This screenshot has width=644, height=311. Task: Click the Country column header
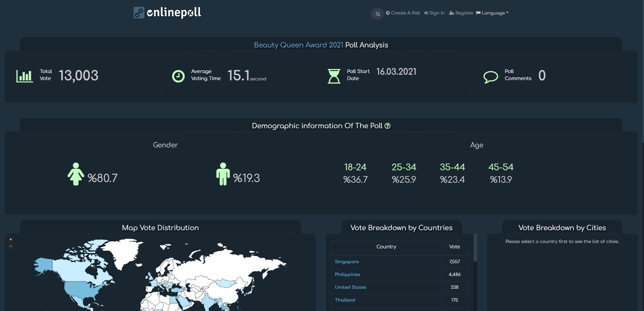(386, 247)
